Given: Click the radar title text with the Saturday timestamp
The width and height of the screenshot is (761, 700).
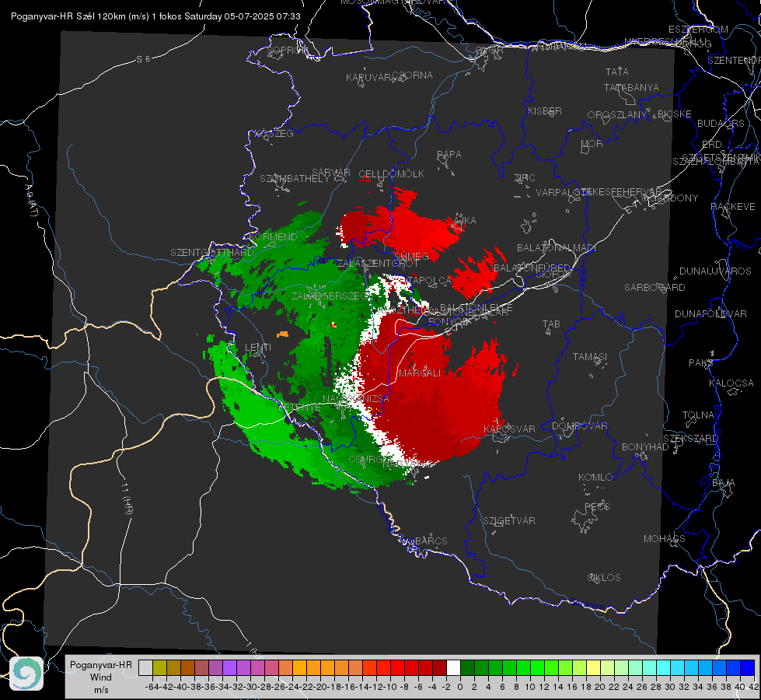Looking at the screenshot, I should point(155,16).
